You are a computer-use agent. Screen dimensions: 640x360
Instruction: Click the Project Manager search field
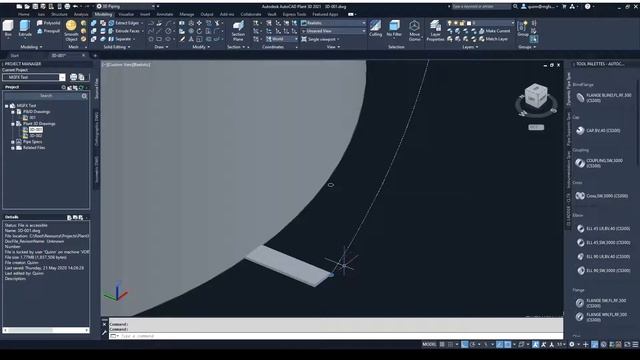[x=45, y=96]
